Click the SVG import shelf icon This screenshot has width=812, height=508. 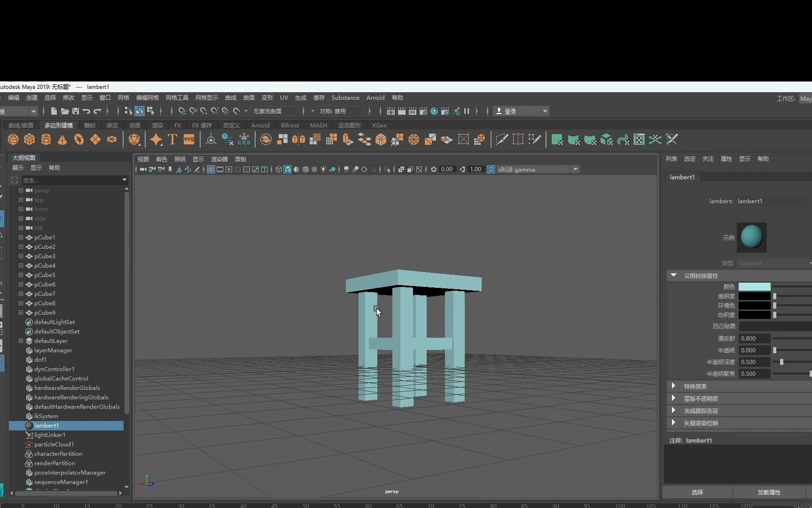189,139
